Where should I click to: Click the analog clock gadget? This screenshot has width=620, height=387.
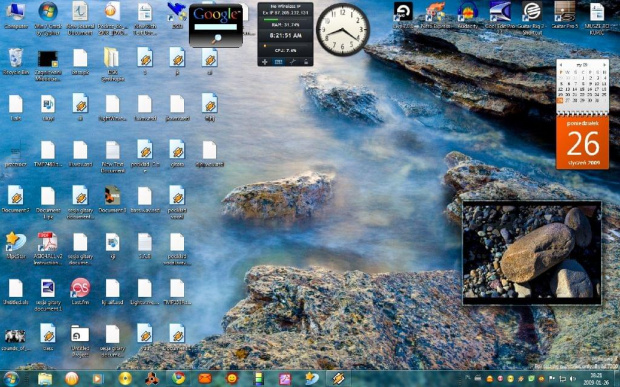click(x=343, y=29)
